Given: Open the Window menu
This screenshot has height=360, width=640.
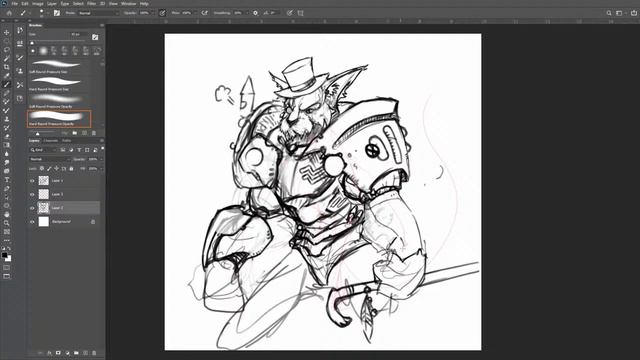Looking at the screenshot, I should pos(129,4).
